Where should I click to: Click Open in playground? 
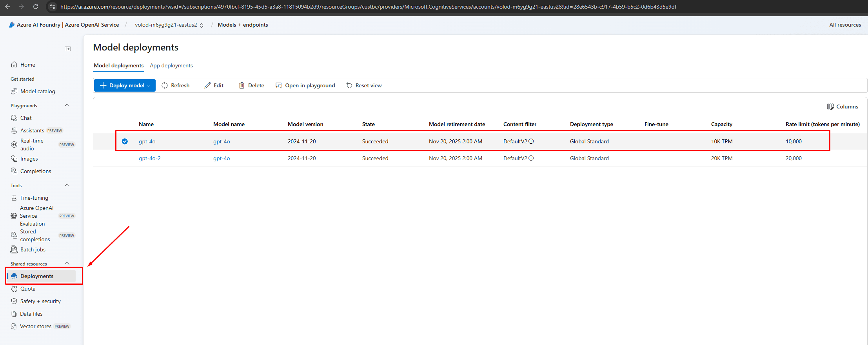click(305, 85)
